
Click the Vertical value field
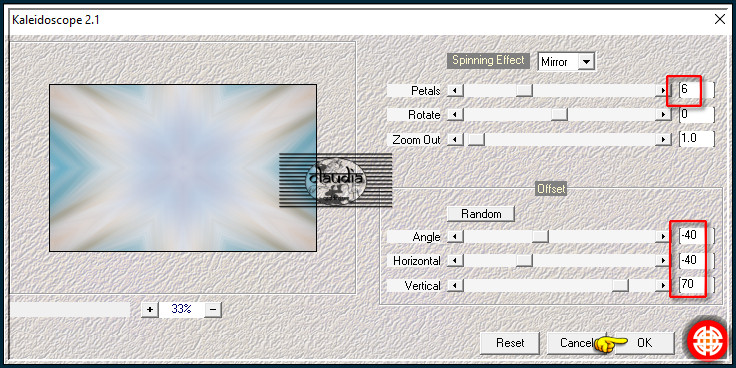pos(697,285)
